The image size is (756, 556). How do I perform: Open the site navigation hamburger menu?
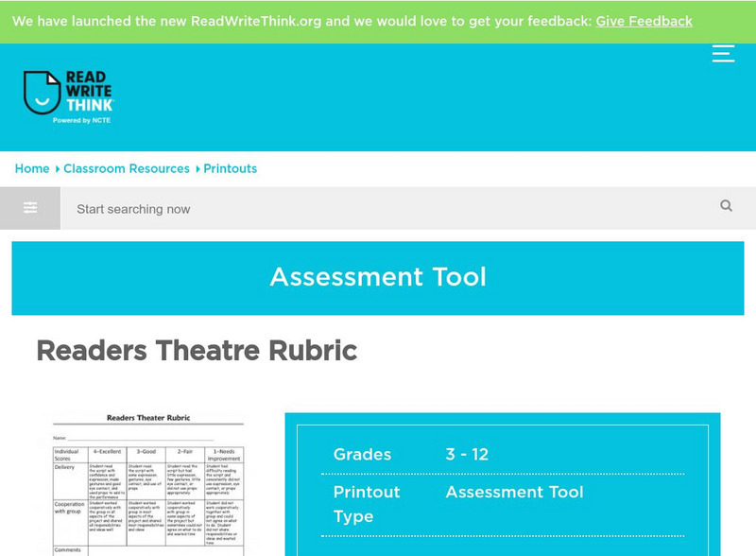(723, 54)
